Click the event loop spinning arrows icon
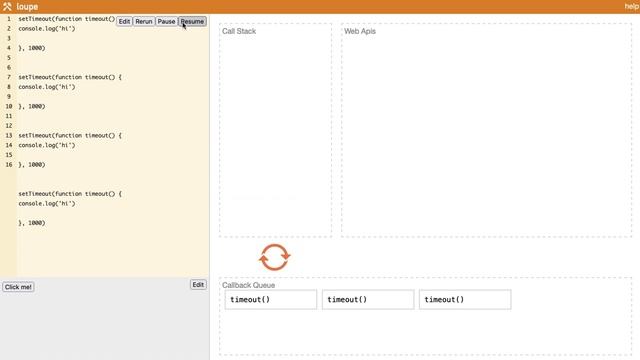The width and height of the screenshot is (640, 360). click(x=274, y=257)
